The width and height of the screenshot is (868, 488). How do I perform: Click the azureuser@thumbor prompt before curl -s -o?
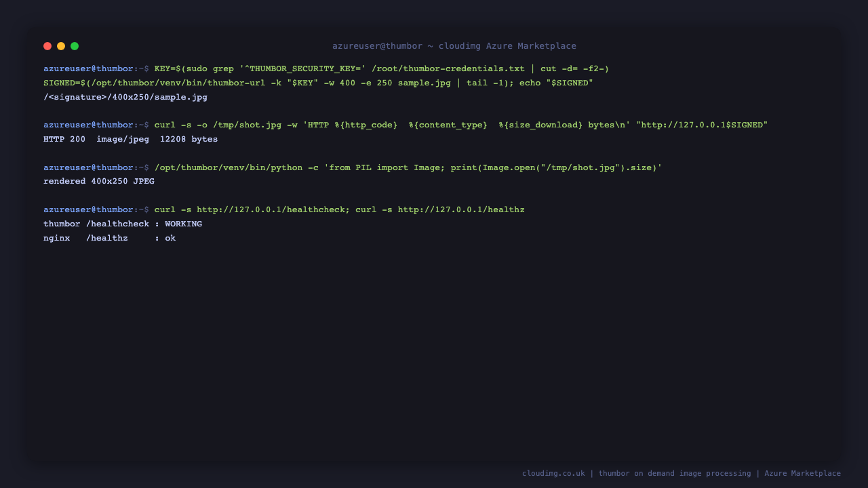[96, 125]
